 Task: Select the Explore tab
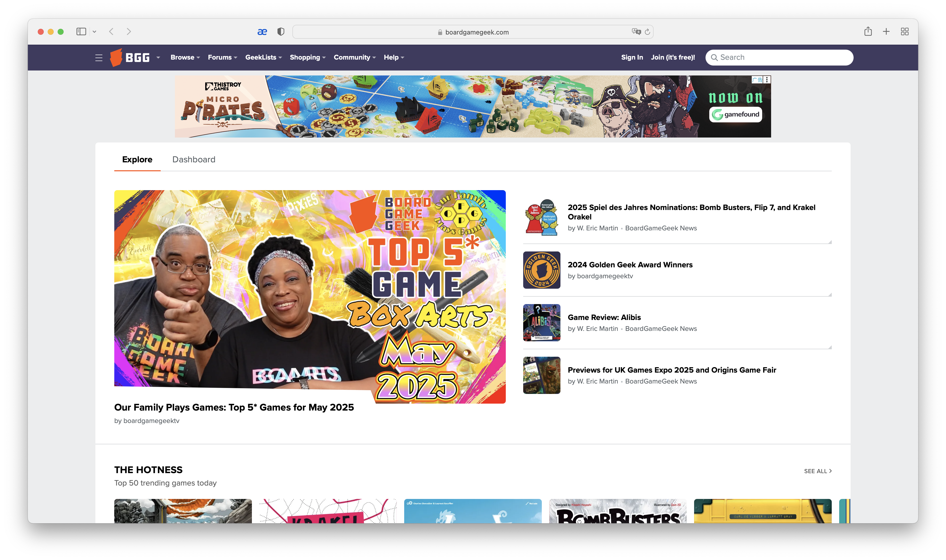(x=137, y=159)
